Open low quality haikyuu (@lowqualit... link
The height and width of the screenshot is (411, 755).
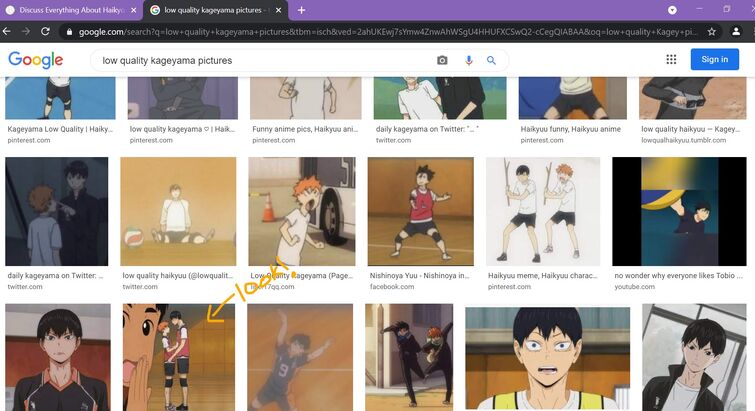[x=178, y=275]
